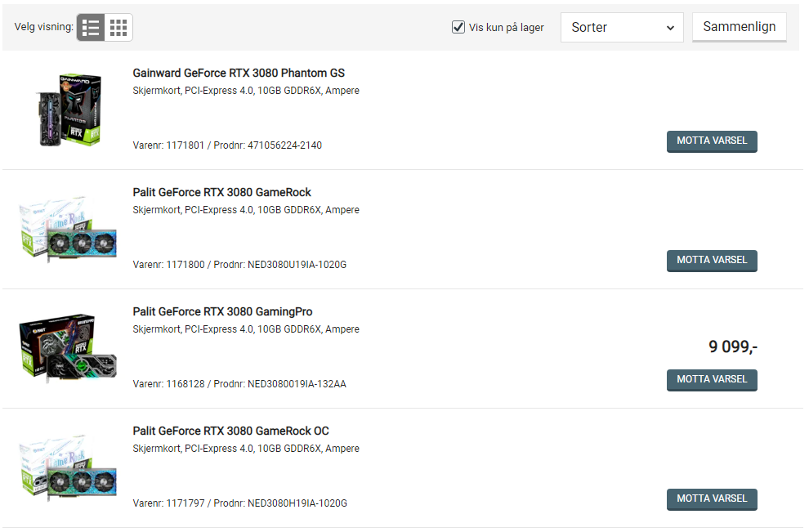Image resolution: width=809 pixels, height=532 pixels.
Task: Click Palit GameRock OC product thumbnail
Action: 68,467
